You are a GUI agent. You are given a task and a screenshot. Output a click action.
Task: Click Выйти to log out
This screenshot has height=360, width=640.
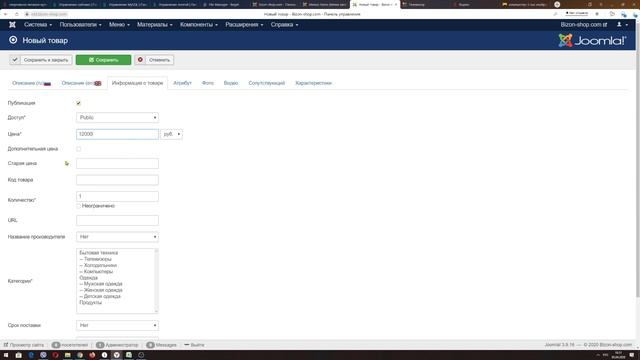tap(194, 345)
